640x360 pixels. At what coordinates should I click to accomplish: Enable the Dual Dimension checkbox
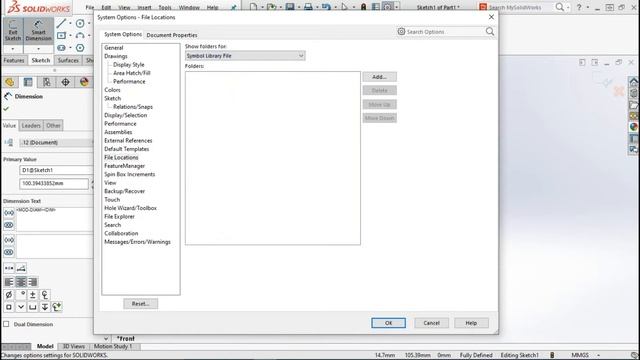tap(6, 324)
